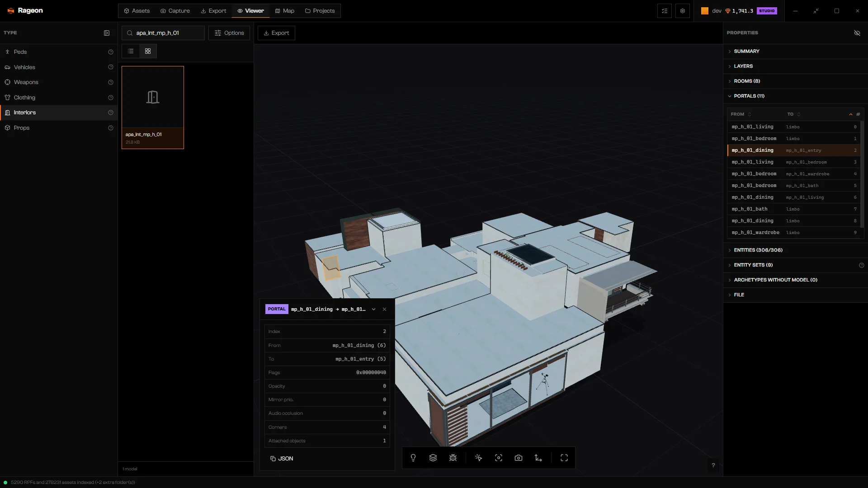The width and height of the screenshot is (868, 488).
Task: Activate the click-select cursor tool
Action: pyautogui.click(x=479, y=458)
